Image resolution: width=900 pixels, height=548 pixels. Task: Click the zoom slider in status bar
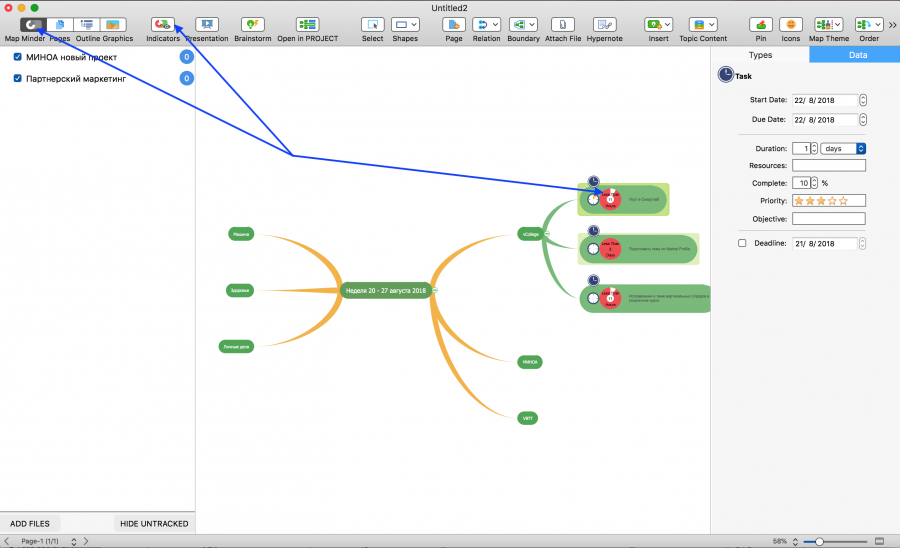(819, 541)
